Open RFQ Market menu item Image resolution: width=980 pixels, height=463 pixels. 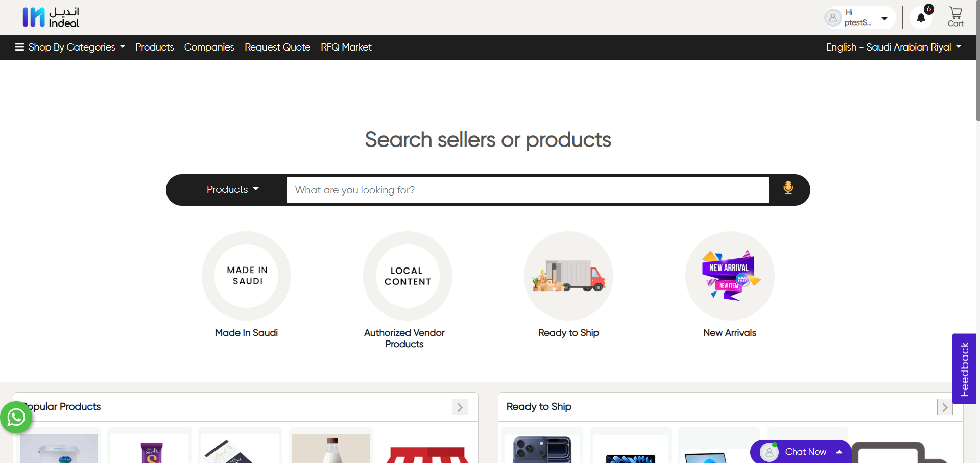[346, 47]
